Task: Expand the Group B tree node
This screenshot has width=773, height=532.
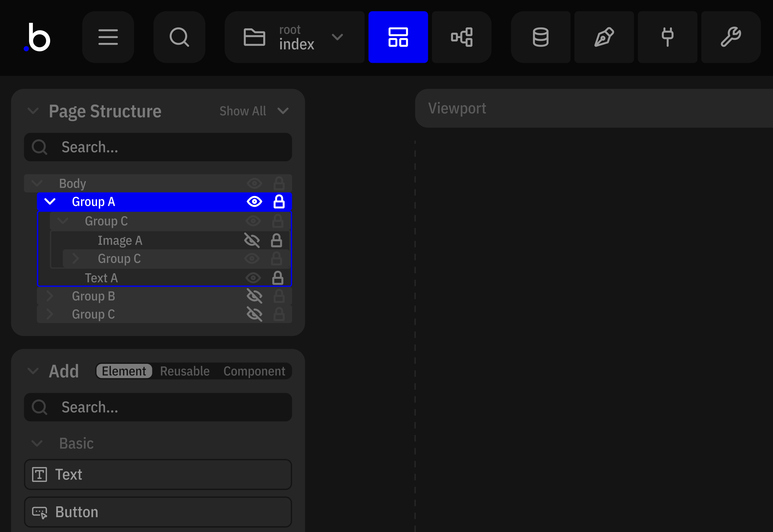Action: pyautogui.click(x=50, y=296)
